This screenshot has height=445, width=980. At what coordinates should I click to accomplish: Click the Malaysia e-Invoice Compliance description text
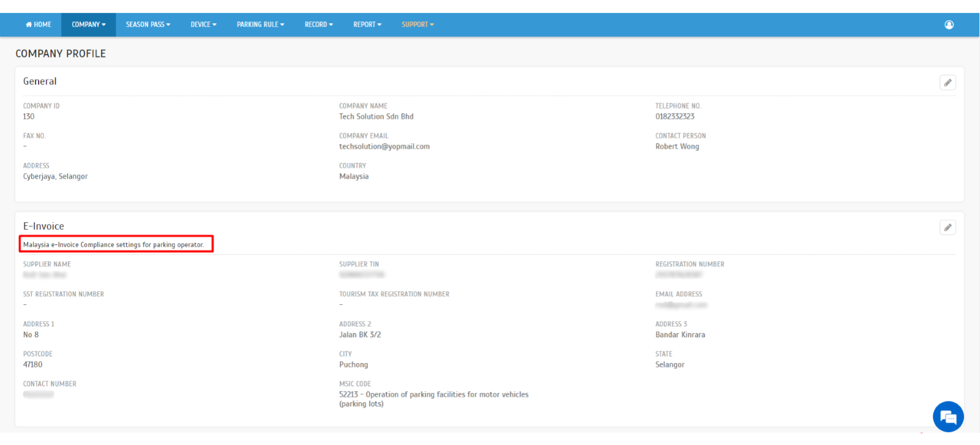coord(113,244)
